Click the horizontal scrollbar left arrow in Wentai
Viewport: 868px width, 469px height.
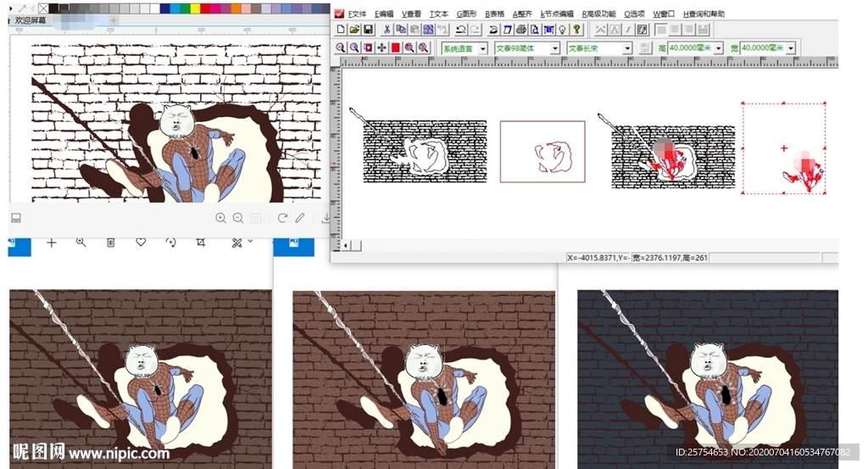coord(346,245)
